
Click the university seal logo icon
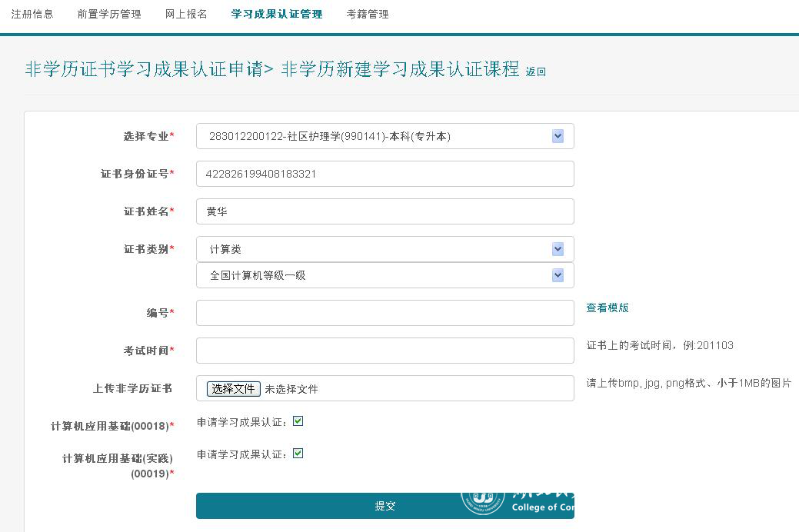[x=483, y=500]
